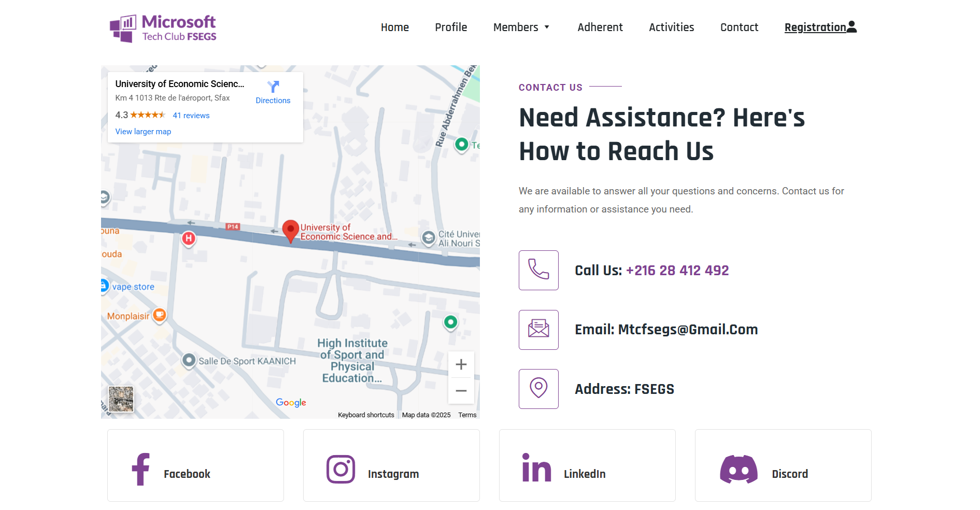Select the Cité Universitaire Ali Nouri marker
The width and height of the screenshot is (980, 510).
pyautogui.click(x=429, y=238)
